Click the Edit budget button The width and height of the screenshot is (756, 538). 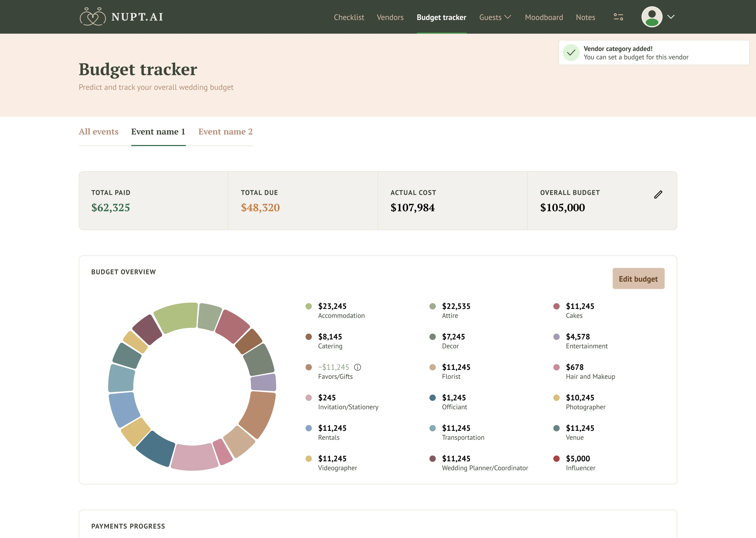[x=638, y=279]
